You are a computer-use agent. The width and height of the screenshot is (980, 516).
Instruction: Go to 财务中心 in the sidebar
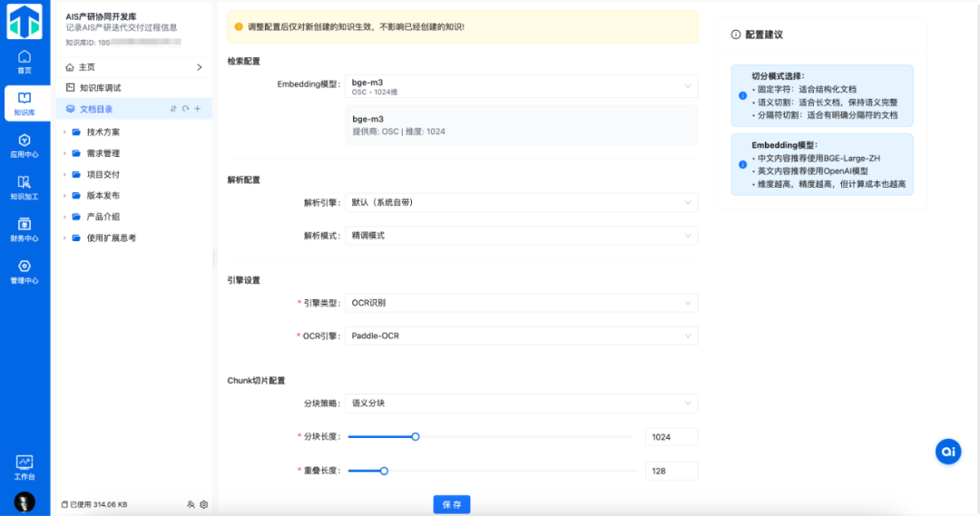pyautogui.click(x=24, y=229)
